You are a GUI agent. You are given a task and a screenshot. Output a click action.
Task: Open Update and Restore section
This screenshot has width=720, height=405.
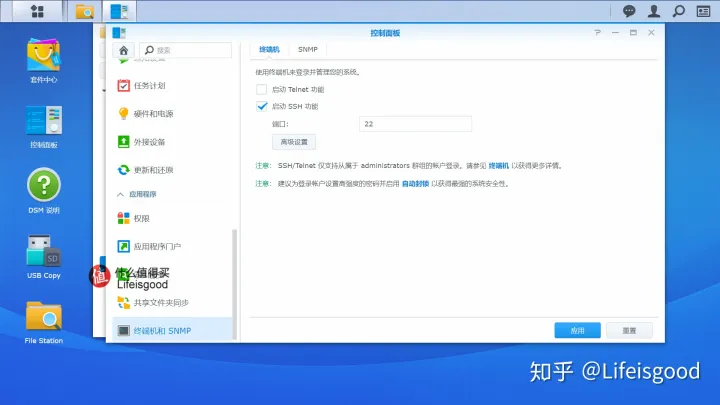click(172, 170)
